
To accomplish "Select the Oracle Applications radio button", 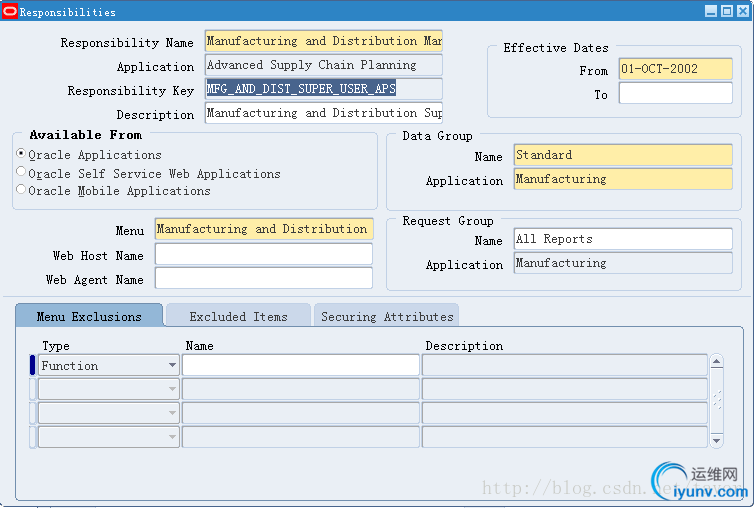I will (x=21, y=153).
